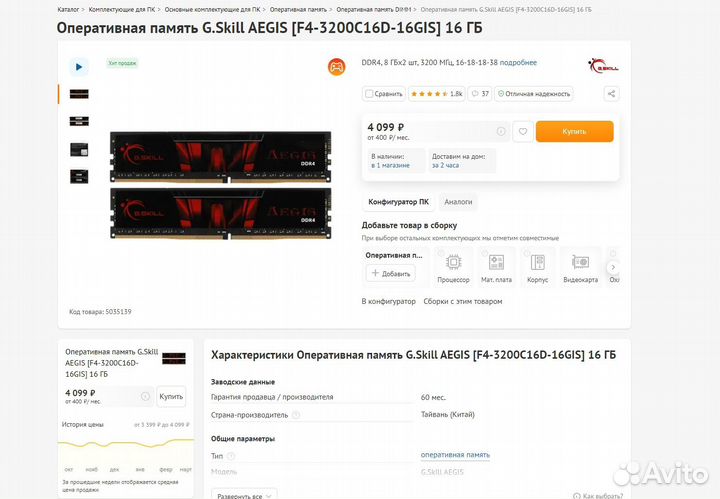Click the Страна-производитель help icon
The width and height of the screenshot is (720, 499).
pos(296,415)
